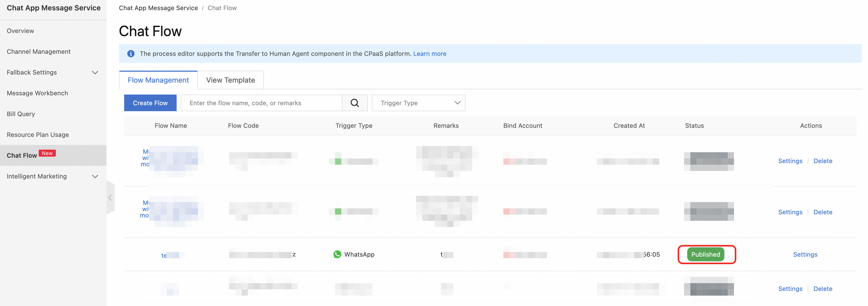This screenshot has height=306, width=868.
Task: Open the Learn more link
Action: [x=430, y=54]
